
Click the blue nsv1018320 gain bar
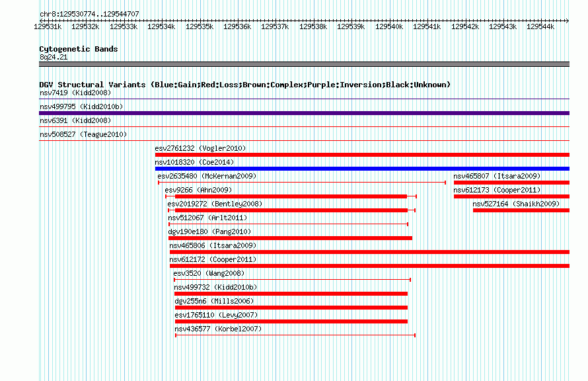[362, 169]
